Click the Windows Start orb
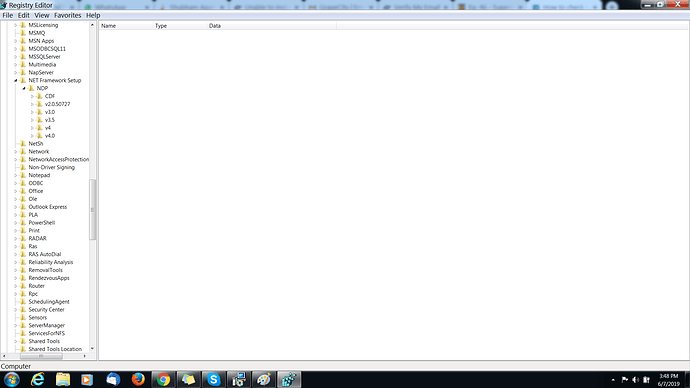The image size is (690, 388). tap(12, 379)
